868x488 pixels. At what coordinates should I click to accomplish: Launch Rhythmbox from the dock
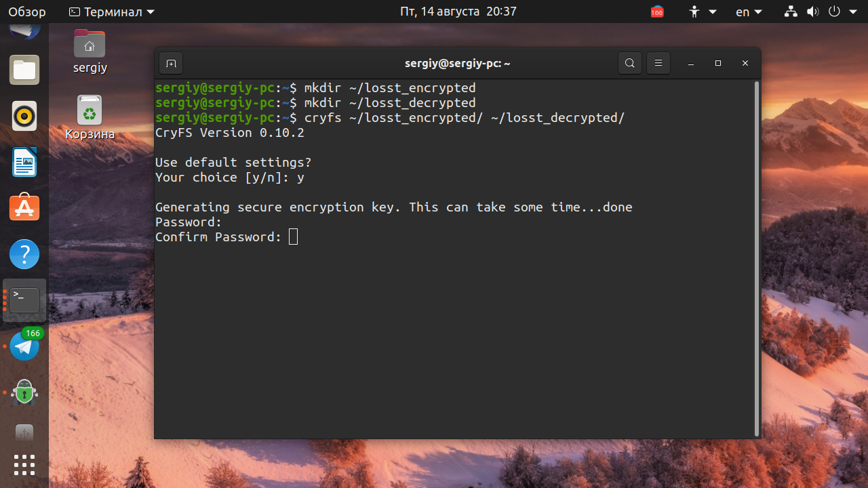(x=24, y=116)
